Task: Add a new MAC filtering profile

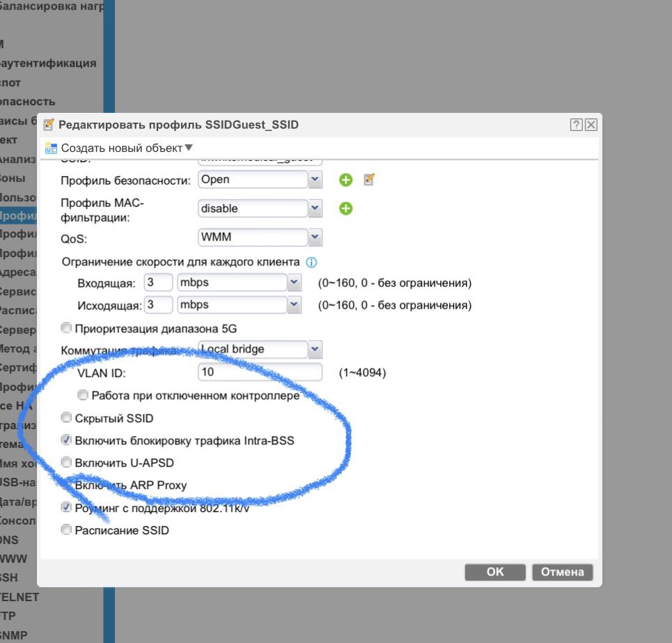Action: 346,209
